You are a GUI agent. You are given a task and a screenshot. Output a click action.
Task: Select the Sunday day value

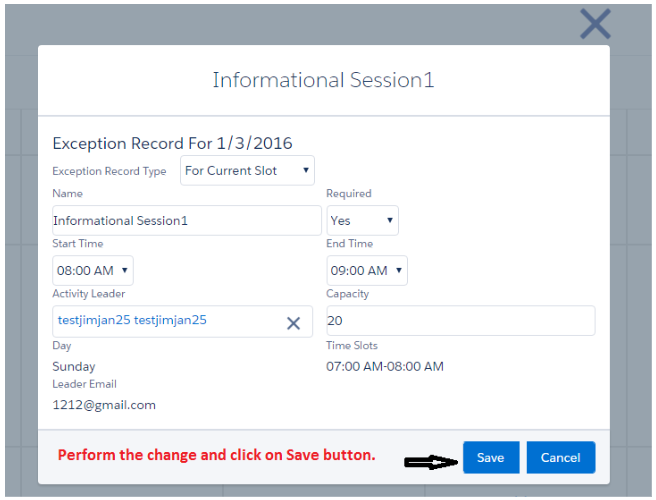click(x=74, y=366)
